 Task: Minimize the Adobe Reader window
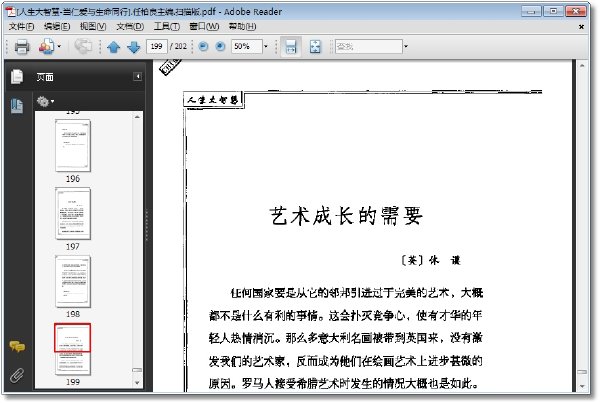[x=531, y=11]
